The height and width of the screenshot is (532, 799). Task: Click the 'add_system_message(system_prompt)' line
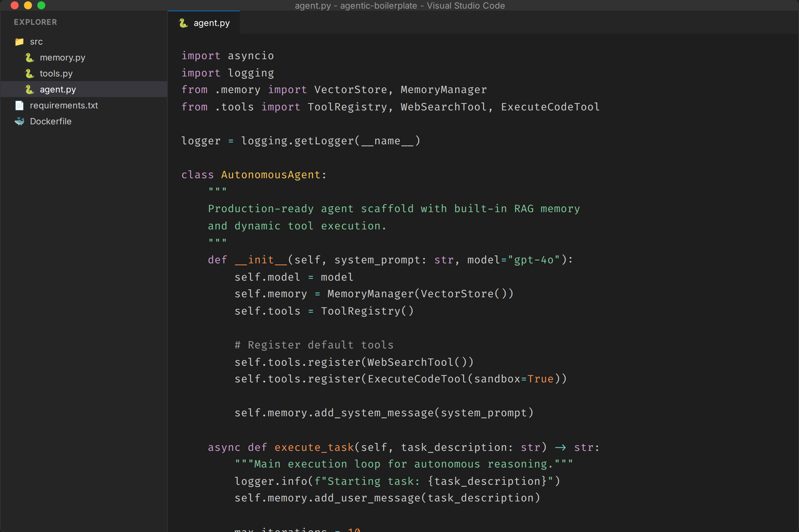384,413
